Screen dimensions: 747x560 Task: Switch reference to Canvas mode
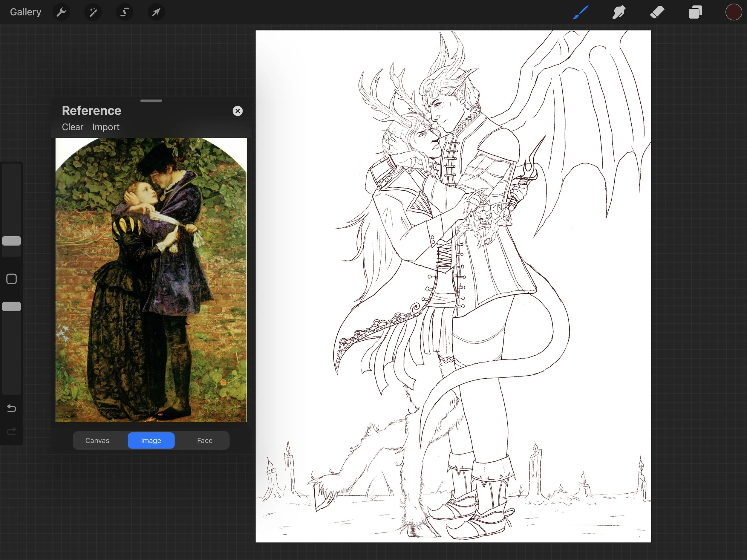tap(97, 440)
